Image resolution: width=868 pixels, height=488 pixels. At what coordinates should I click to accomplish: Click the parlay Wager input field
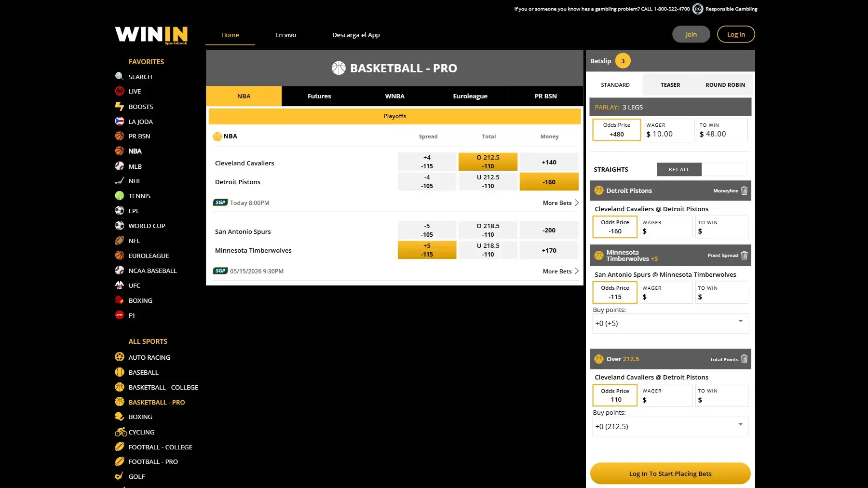click(x=669, y=130)
